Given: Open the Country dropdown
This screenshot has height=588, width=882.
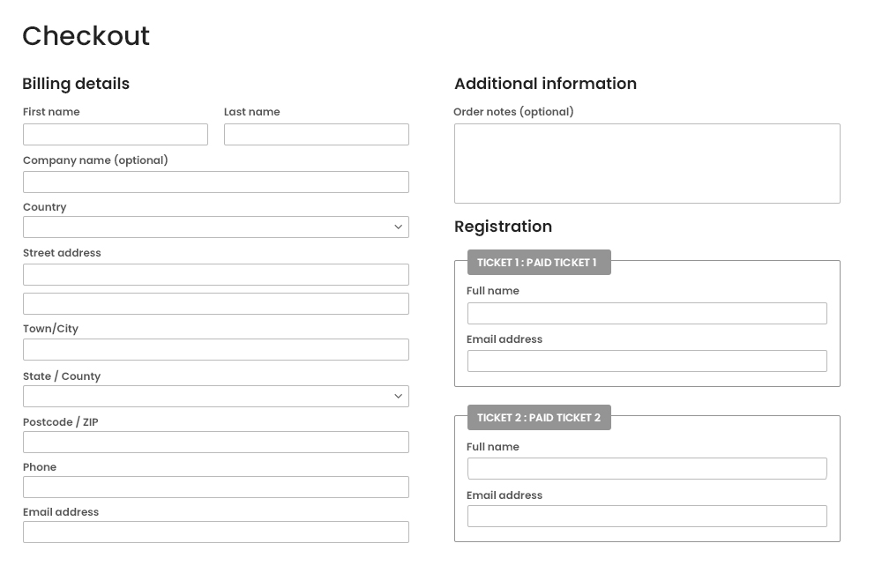Looking at the screenshot, I should 216,227.
